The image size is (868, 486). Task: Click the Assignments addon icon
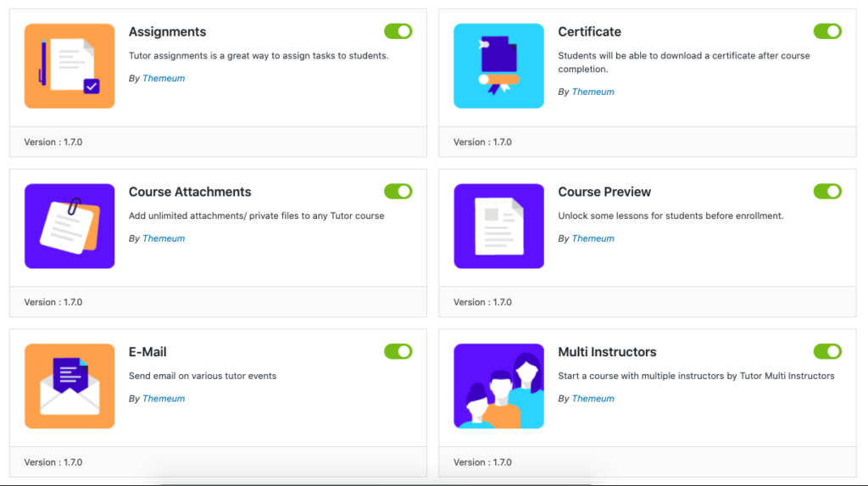point(70,66)
